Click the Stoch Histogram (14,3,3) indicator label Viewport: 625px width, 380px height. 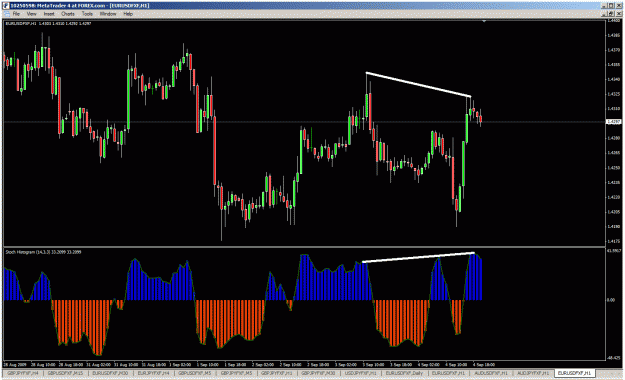coord(43,252)
